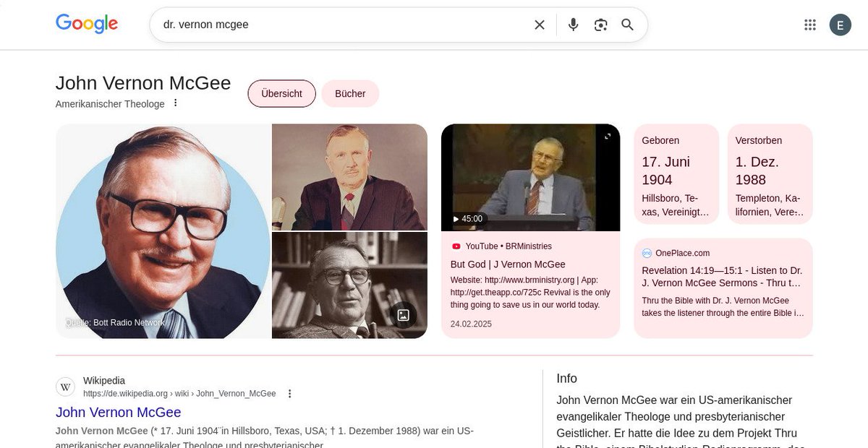This screenshot has height=448, width=868.
Task: Play the 45:00 YouTube video thumbnail
Action: [x=530, y=178]
